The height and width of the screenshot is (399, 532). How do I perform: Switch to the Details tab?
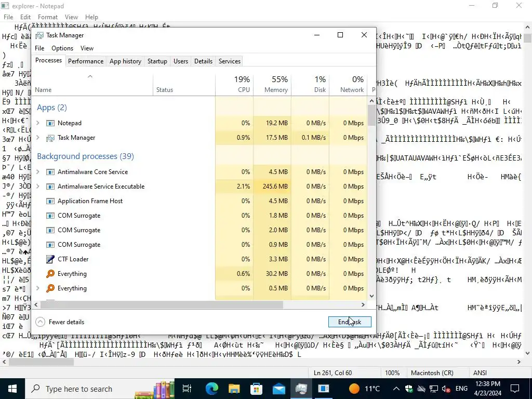(x=203, y=61)
